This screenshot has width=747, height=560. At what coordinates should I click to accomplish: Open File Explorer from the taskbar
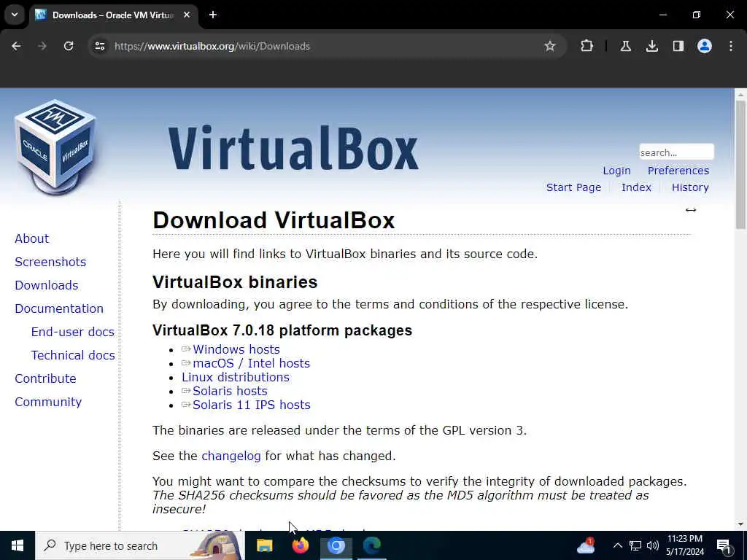point(264,545)
